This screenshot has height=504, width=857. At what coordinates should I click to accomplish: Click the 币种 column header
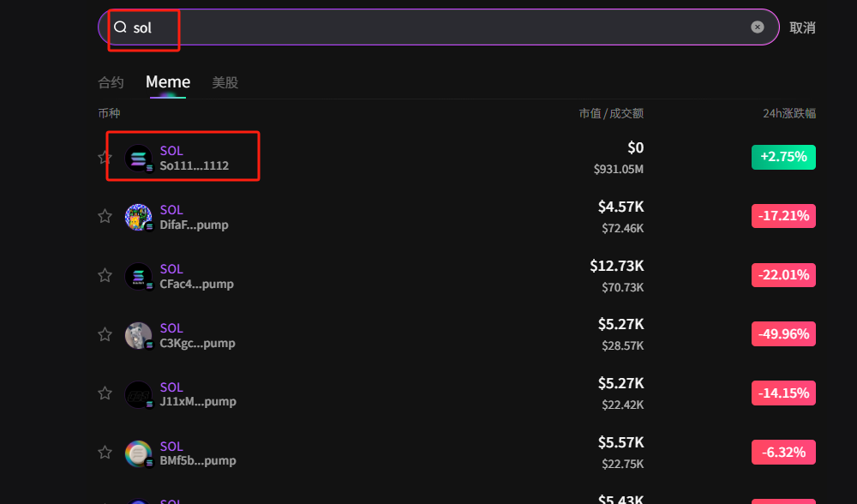click(x=109, y=113)
